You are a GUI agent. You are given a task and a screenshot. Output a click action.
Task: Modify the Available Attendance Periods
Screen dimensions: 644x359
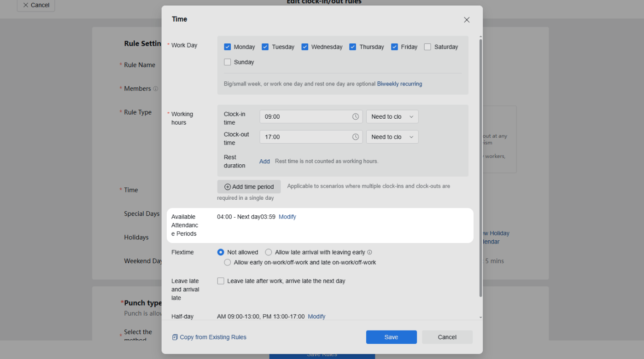click(x=287, y=217)
